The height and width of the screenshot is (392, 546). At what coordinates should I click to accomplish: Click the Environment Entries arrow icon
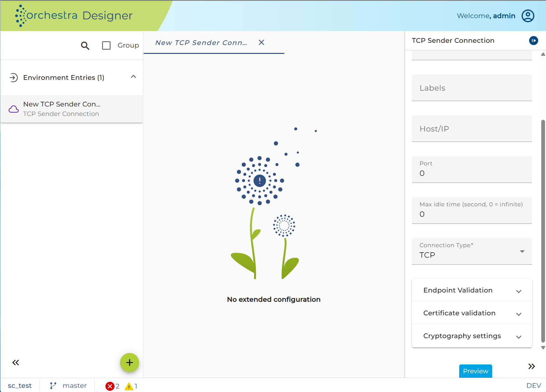[14, 78]
